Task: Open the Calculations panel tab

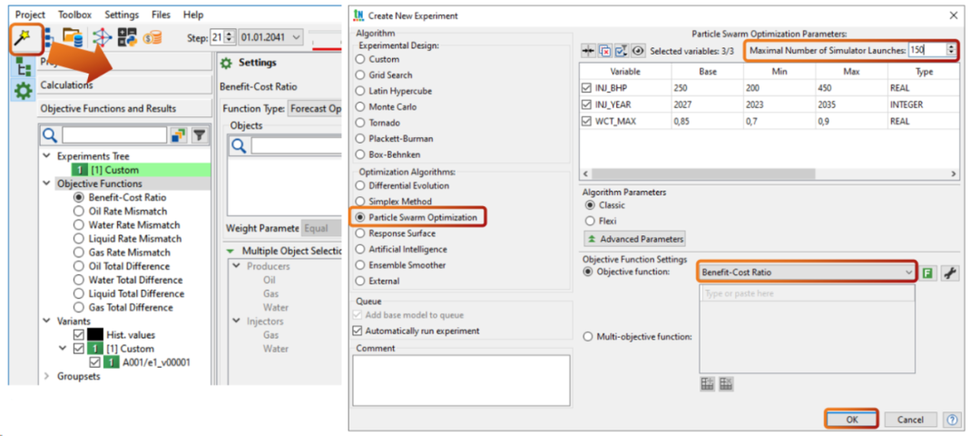Action: [124, 85]
